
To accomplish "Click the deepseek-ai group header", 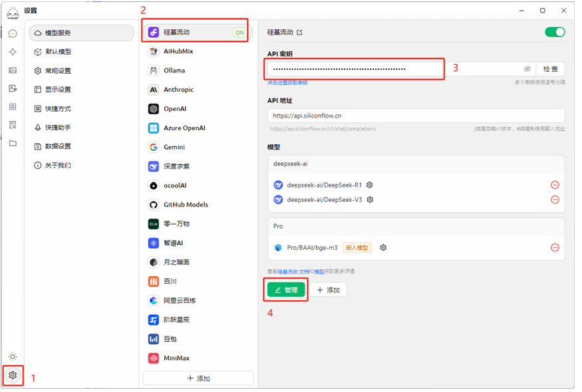I will pyautogui.click(x=416, y=164).
